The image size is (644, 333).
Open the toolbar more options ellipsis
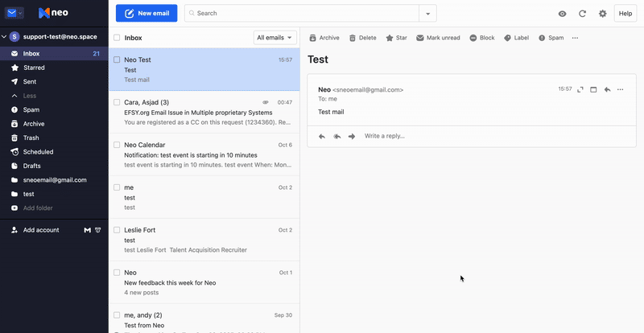tap(575, 38)
